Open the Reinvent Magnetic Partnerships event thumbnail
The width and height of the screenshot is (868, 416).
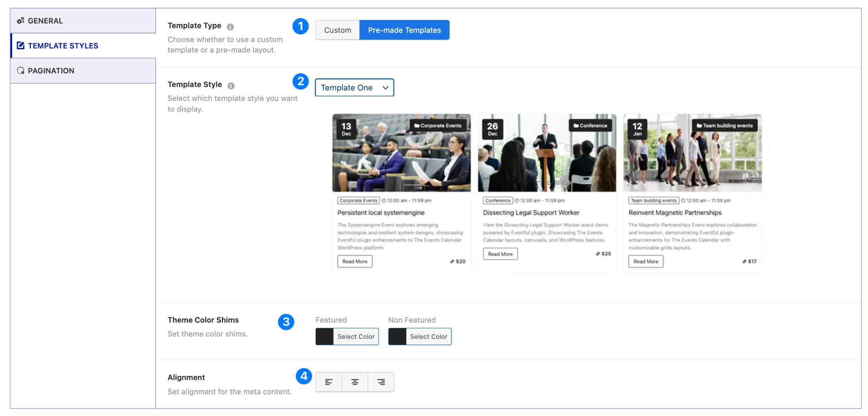click(x=692, y=152)
